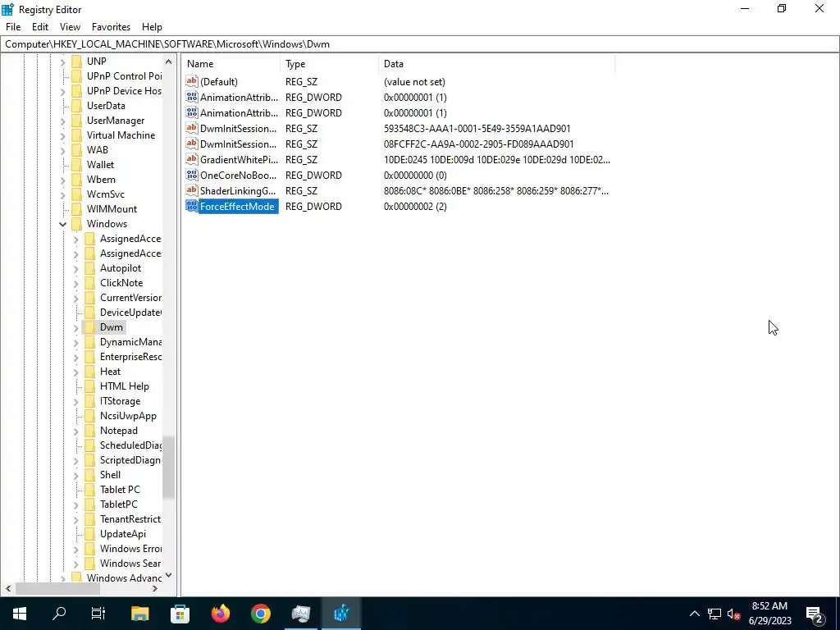Image resolution: width=840 pixels, height=630 pixels.
Task: Open the Windows Start menu
Action: 20,614
